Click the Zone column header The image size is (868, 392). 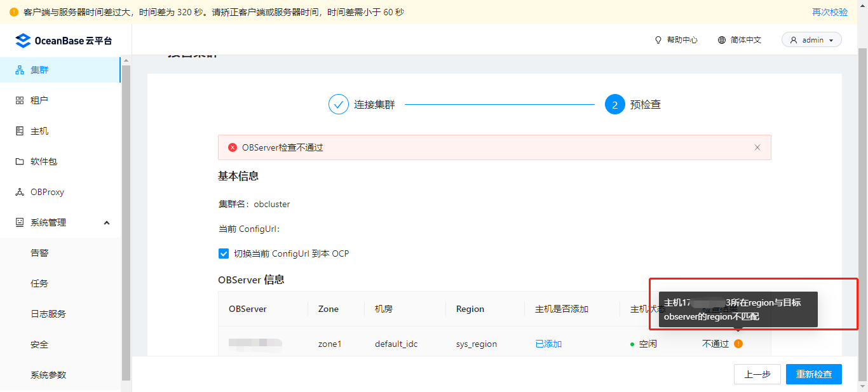[x=329, y=309]
